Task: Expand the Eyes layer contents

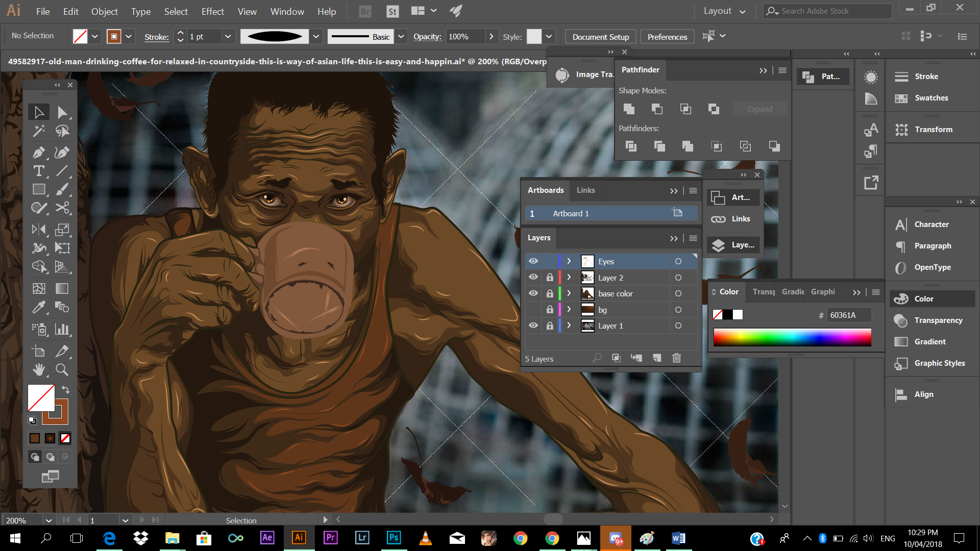Action: [x=569, y=261]
